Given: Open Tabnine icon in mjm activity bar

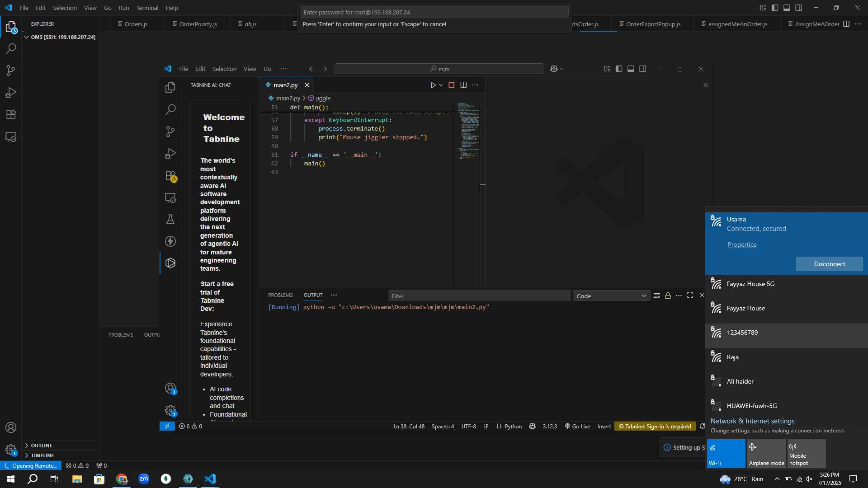Looking at the screenshot, I should pos(170,263).
